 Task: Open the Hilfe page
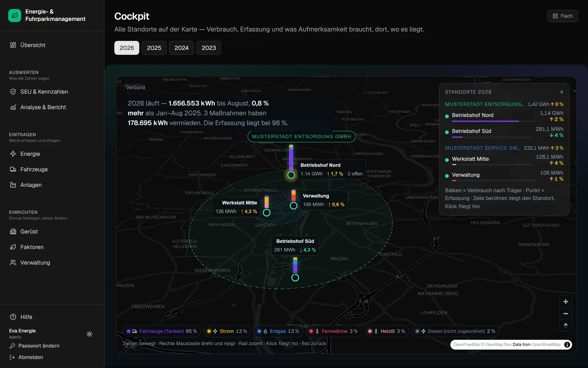pyautogui.click(x=52, y=317)
